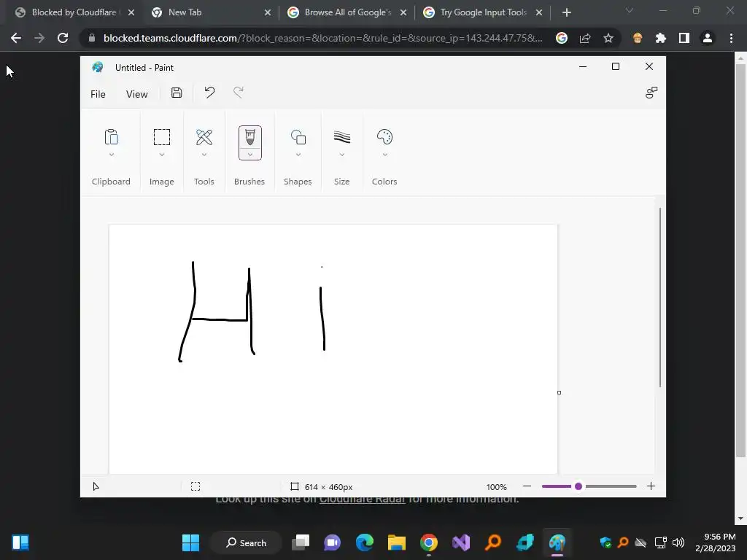Open the Colors palette icon
The height and width of the screenshot is (560, 747).
click(384, 137)
